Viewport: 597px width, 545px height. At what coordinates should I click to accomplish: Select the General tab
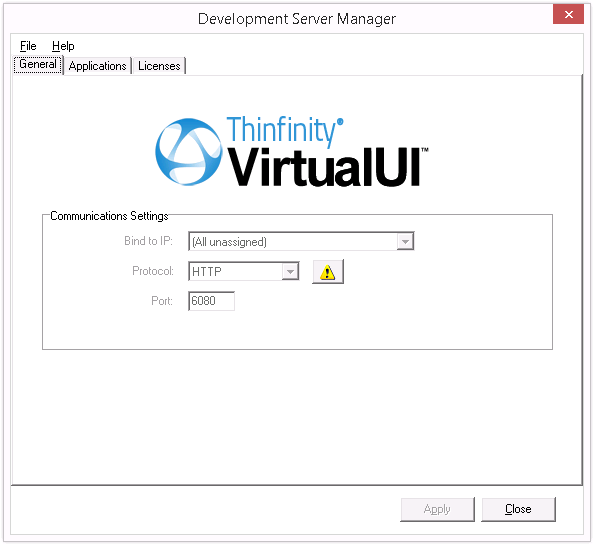[38, 64]
